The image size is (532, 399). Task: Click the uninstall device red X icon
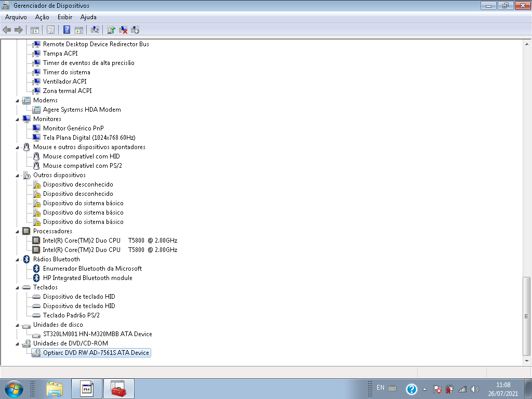pos(123,30)
